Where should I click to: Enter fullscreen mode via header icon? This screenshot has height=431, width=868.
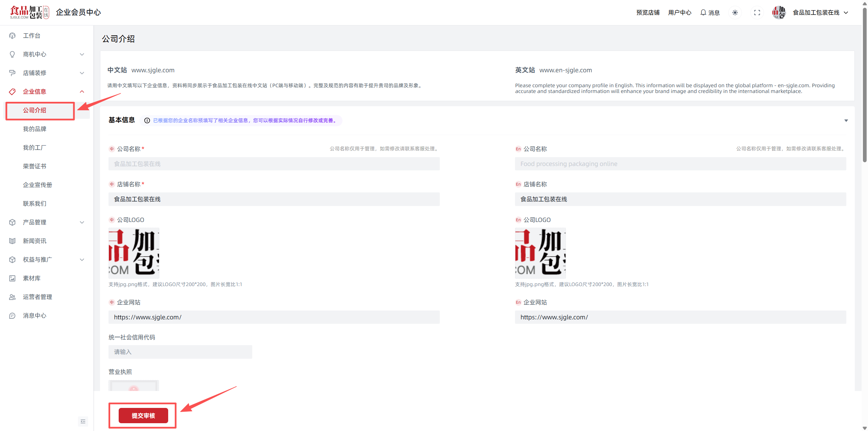click(x=757, y=13)
